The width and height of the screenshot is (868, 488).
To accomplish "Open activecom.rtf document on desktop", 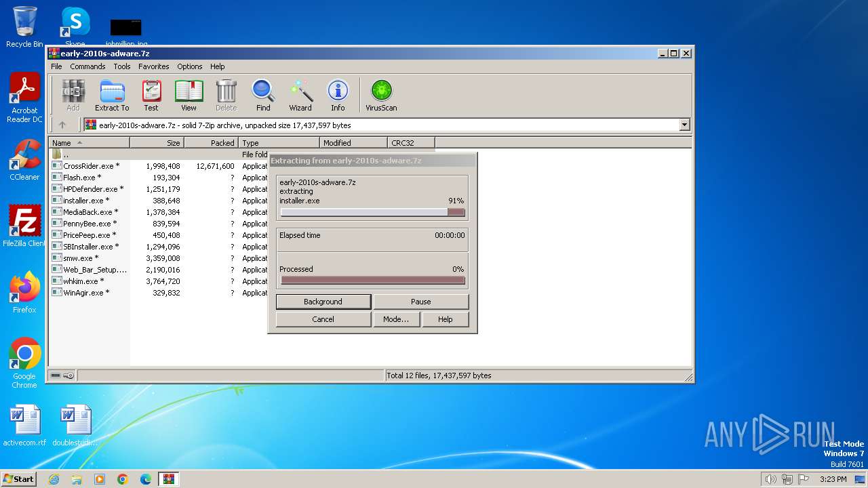I will 24,426.
